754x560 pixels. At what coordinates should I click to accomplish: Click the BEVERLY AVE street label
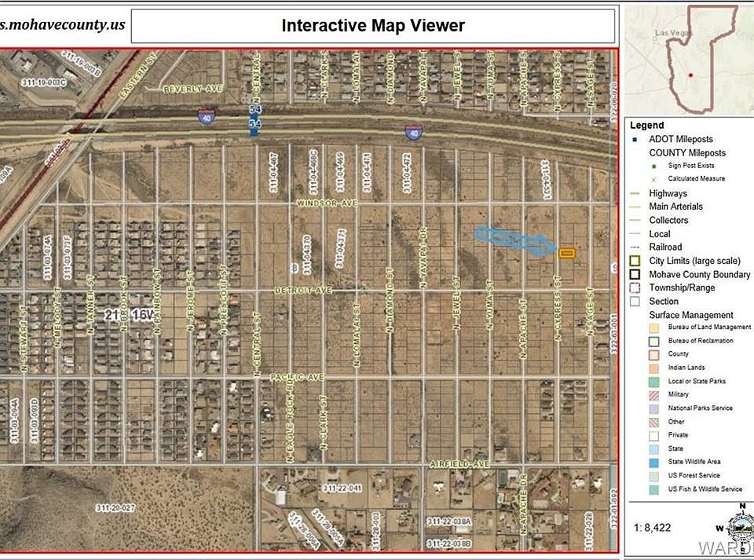pyautogui.click(x=193, y=89)
